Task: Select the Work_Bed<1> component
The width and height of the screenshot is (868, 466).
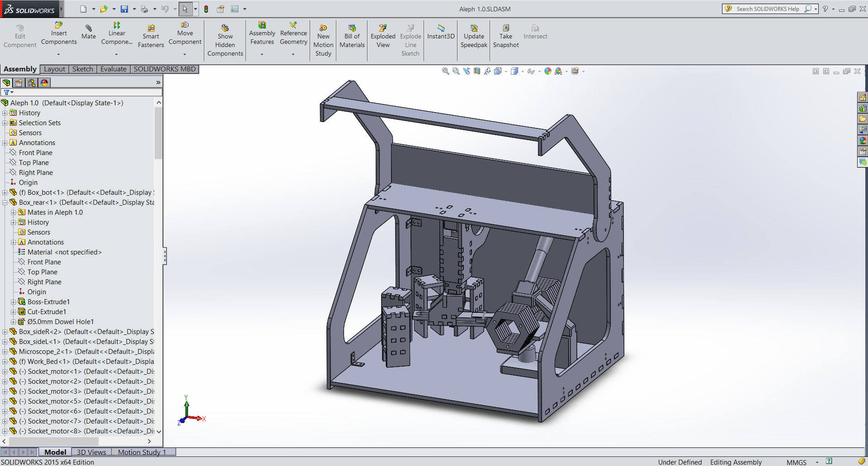Action: (82, 362)
